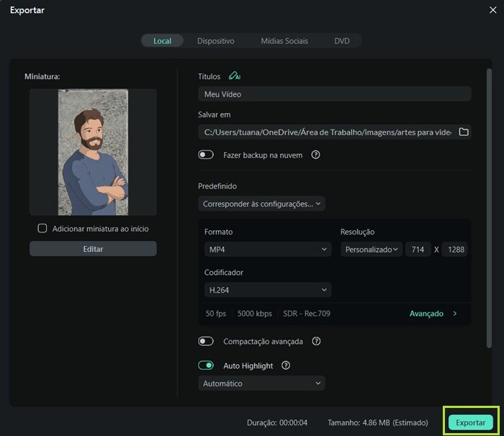Click the Editar thumbnail button
504x436 pixels.
click(93, 249)
